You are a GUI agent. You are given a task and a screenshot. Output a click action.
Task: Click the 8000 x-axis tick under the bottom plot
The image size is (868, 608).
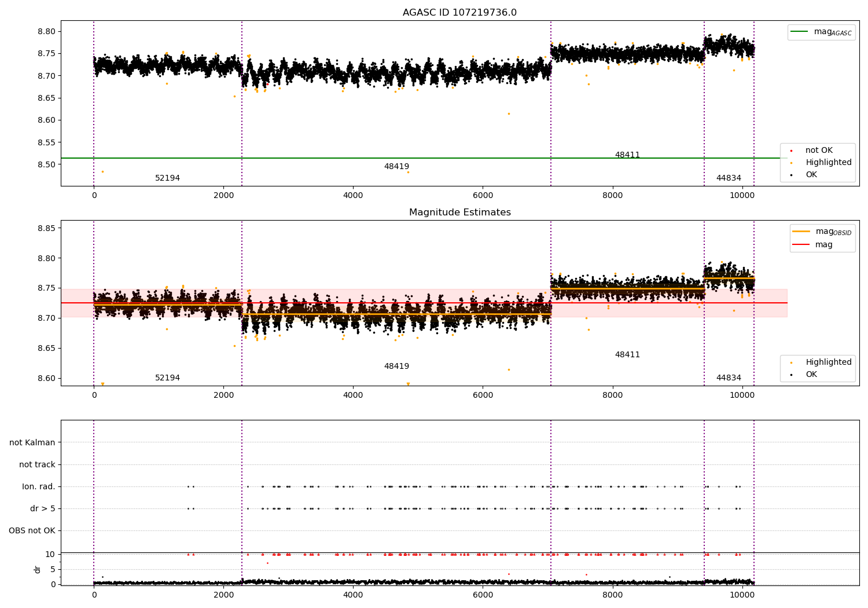click(612, 595)
